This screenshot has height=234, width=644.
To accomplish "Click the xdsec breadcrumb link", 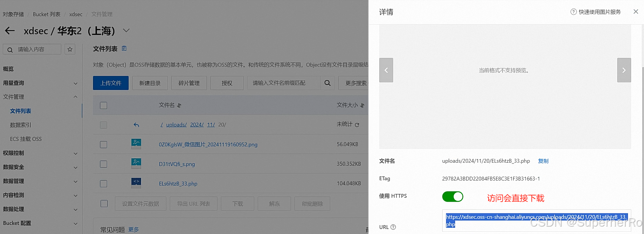I will [x=76, y=14].
